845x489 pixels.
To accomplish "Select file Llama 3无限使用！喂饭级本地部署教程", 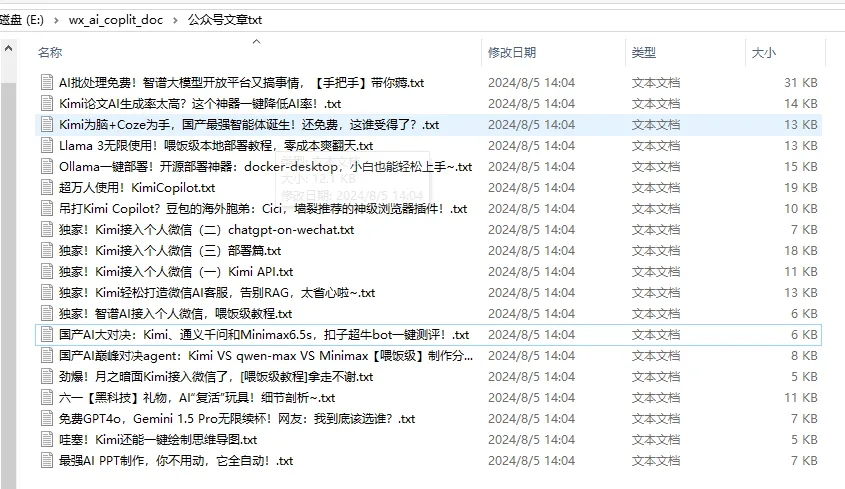I will tap(216, 146).
